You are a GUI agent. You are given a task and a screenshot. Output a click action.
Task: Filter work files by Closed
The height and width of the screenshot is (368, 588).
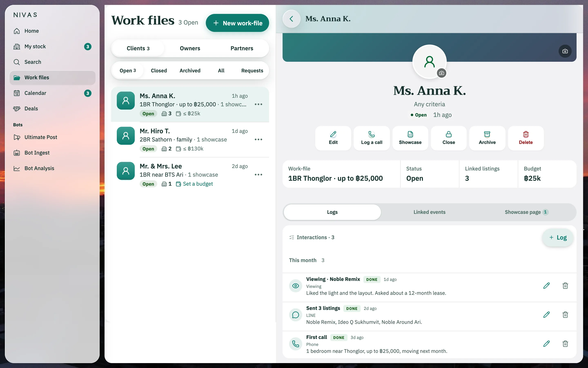click(159, 71)
